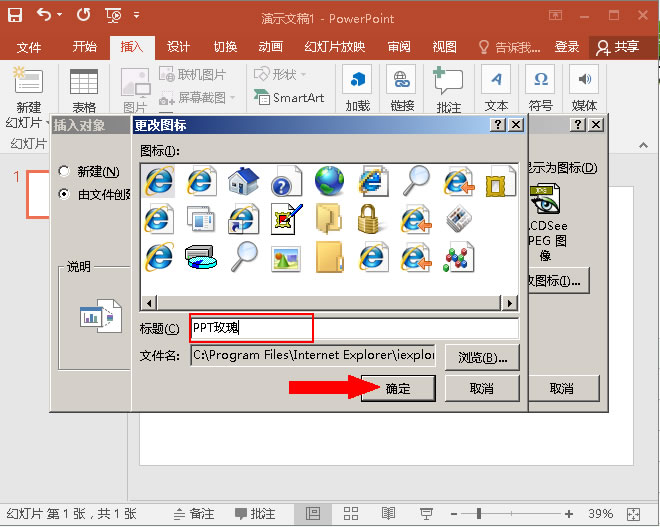The width and height of the screenshot is (660, 527).
Task: Select the blue house icon in icon list
Action: coord(244,181)
